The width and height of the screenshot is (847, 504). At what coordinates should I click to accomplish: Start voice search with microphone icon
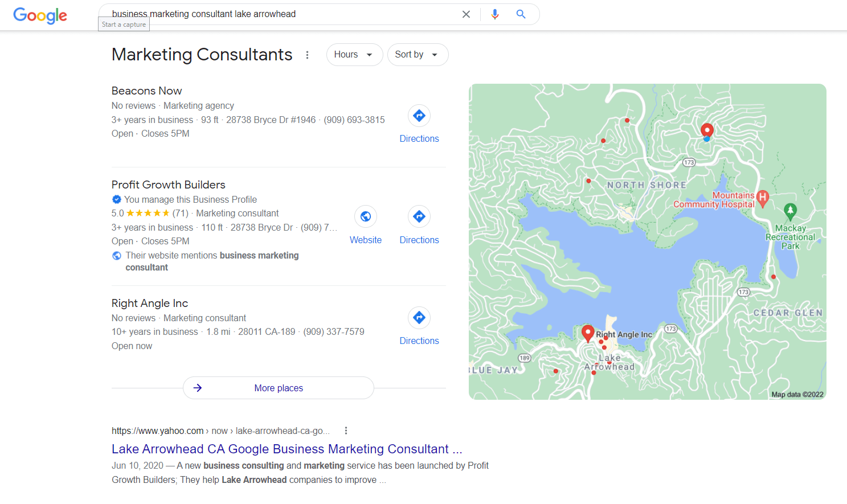(x=495, y=14)
